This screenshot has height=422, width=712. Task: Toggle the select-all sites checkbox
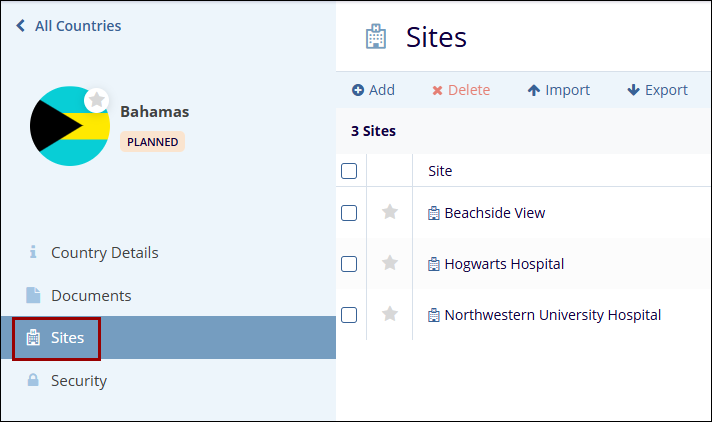coord(349,171)
